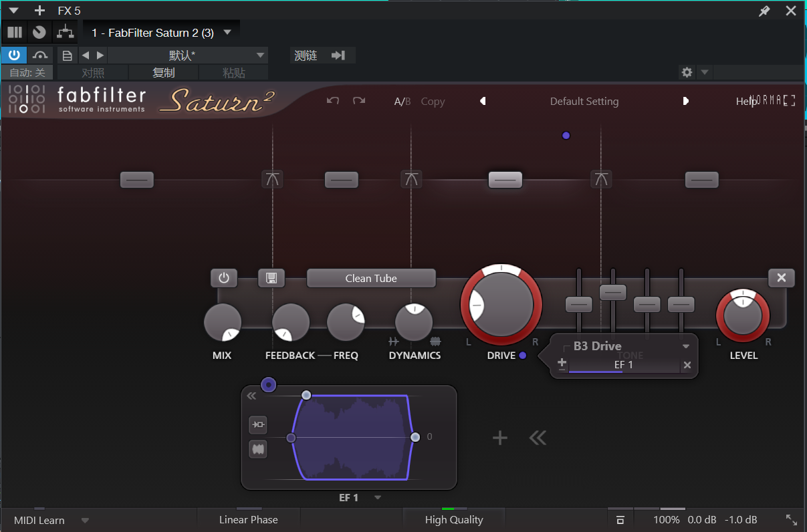Click the full screen resize icon
Image resolution: width=807 pixels, height=532 pixels.
(791, 520)
